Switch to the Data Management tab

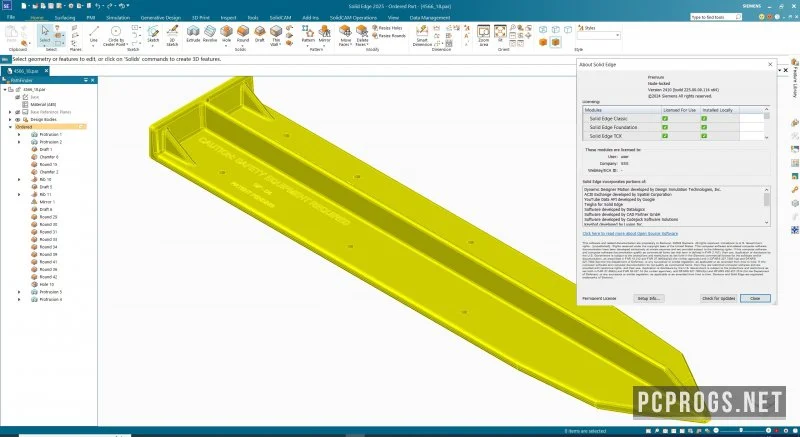click(x=430, y=17)
